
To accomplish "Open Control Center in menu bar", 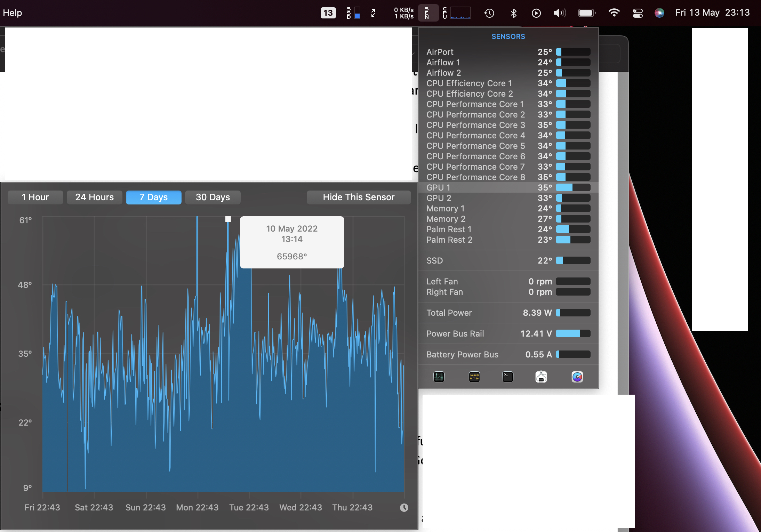I will (x=638, y=13).
